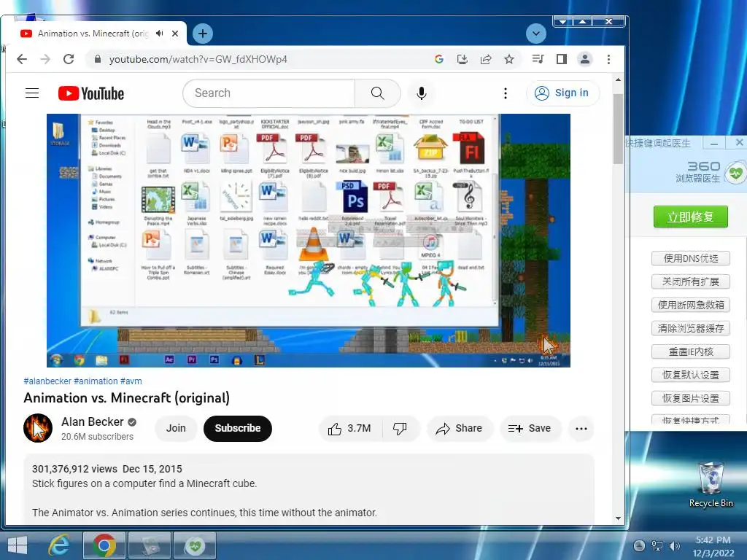Viewport: 747px width, 560px height.
Task: Open Alan Becker channel avatar
Action: 38,428
